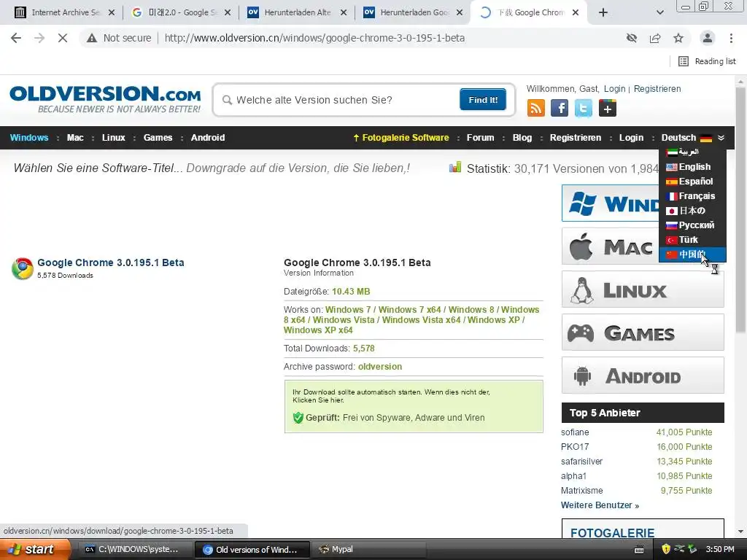Select Français language option
This screenshot has height=560, width=747.
point(693,196)
